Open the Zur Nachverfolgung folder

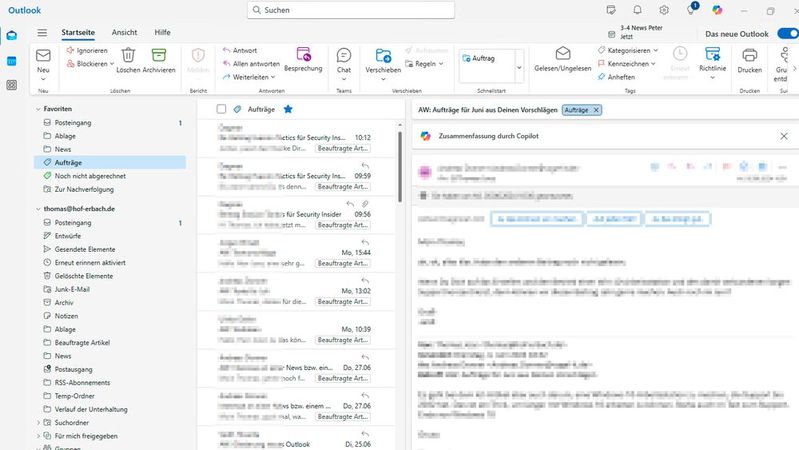click(x=110, y=189)
